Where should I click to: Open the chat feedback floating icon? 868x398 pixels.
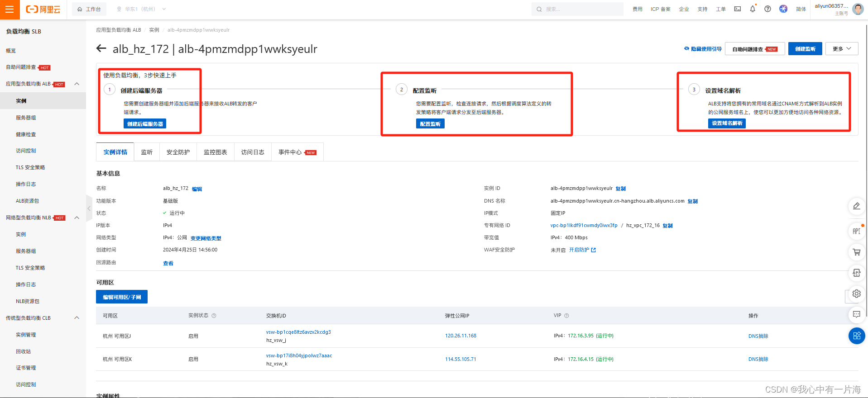pos(856,314)
